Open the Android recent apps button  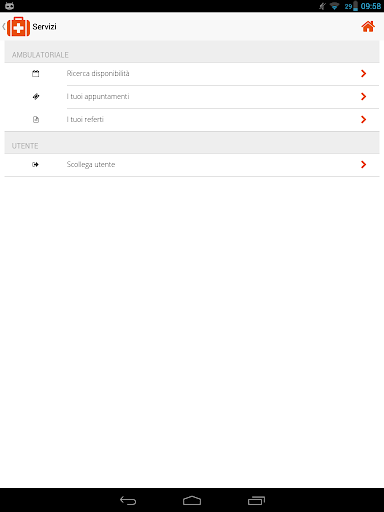click(x=256, y=500)
